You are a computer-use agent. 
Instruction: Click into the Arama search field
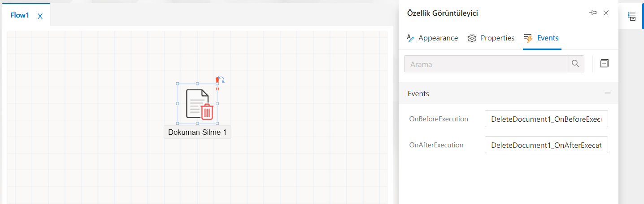[486, 64]
